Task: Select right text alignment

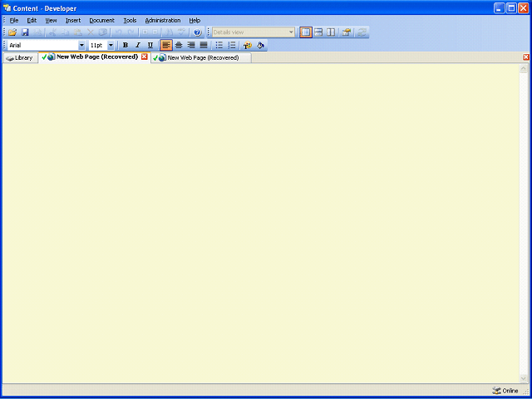Action: [191, 45]
